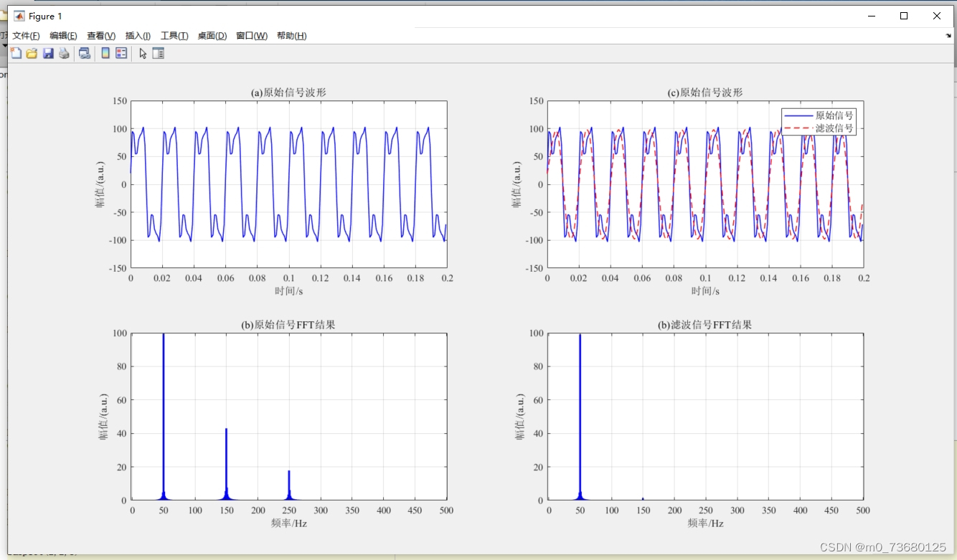
Task: Open file using the folder icon
Action: pos(32,53)
